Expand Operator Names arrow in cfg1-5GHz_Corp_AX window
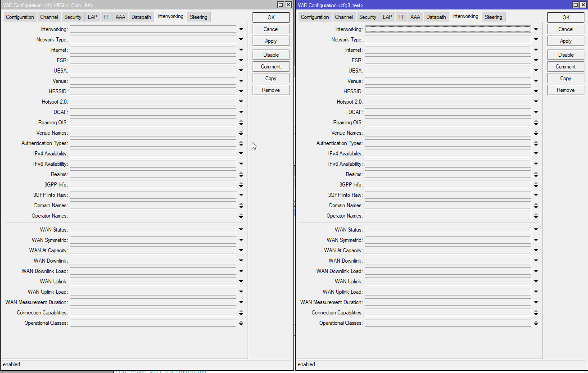Screen dimensions: 588x373 point(241,216)
